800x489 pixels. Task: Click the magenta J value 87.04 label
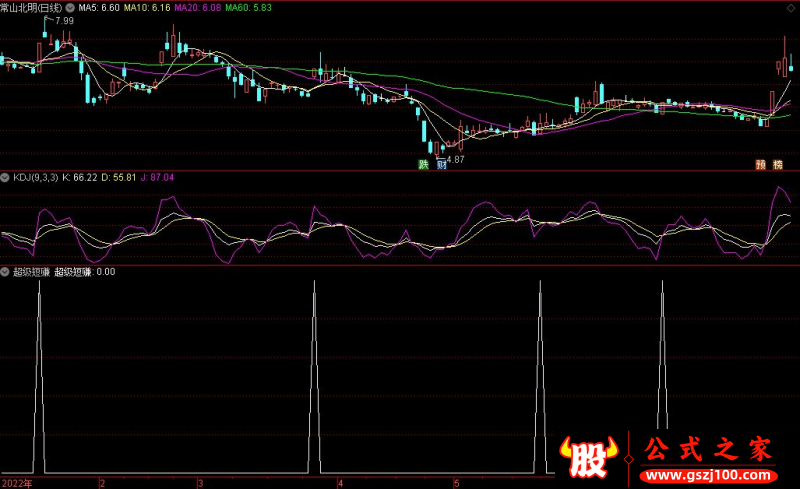click(x=157, y=178)
